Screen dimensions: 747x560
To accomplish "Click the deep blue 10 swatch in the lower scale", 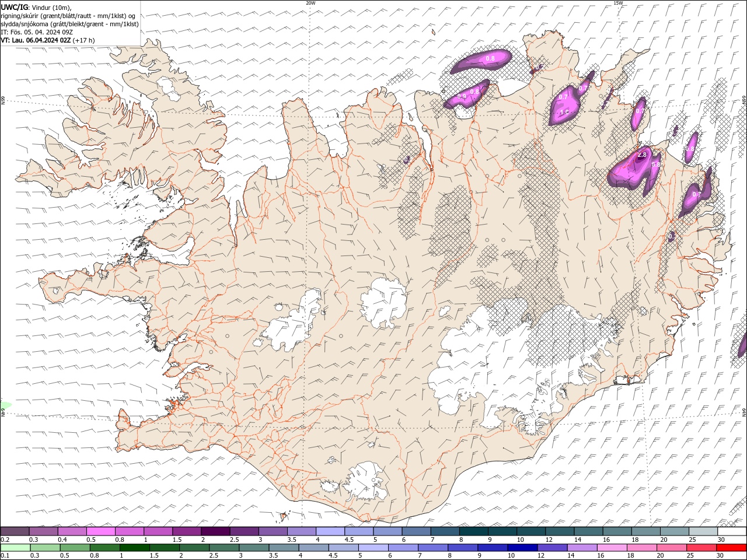I will [x=523, y=548].
